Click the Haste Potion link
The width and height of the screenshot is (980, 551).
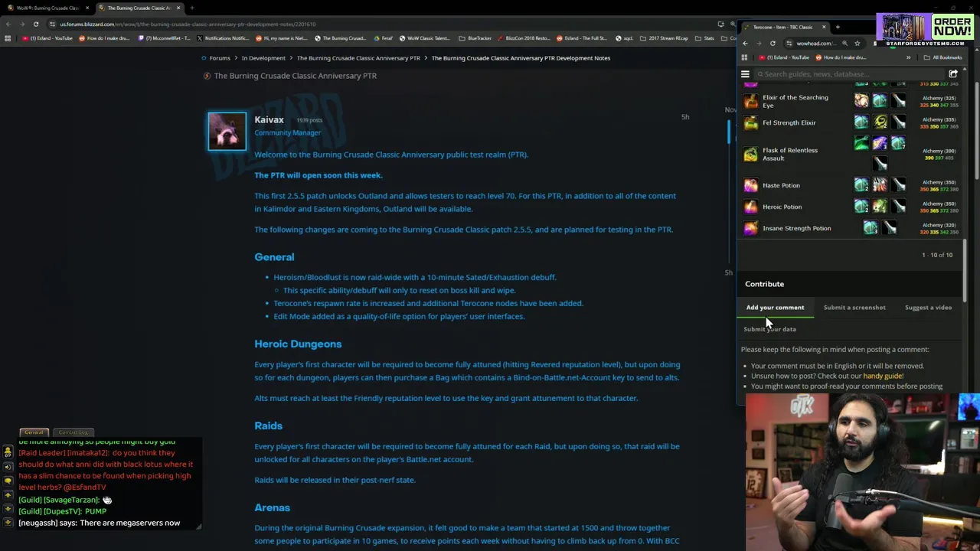pos(781,185)
